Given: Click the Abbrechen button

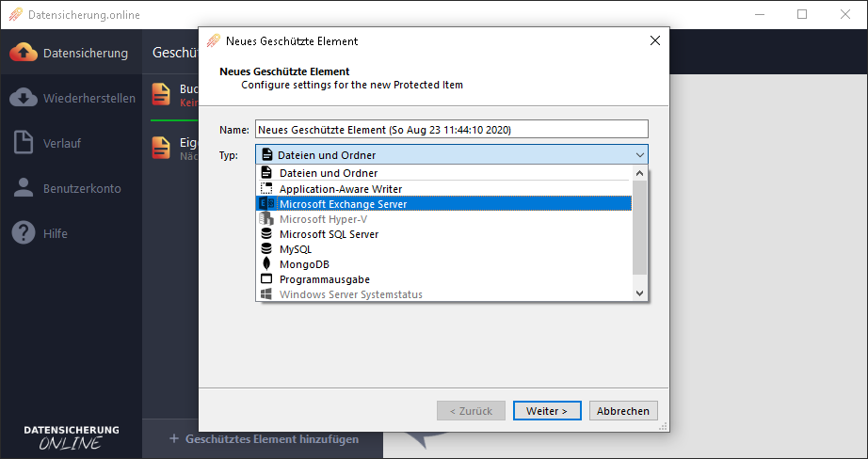Looking at the screenshot, I should [x=623, y=411].
